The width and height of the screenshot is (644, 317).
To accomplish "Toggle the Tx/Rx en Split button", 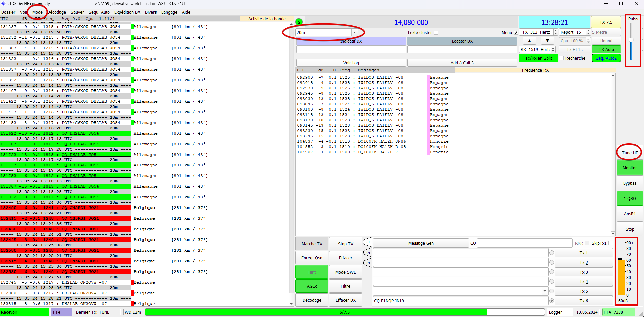I will (539, 58).
